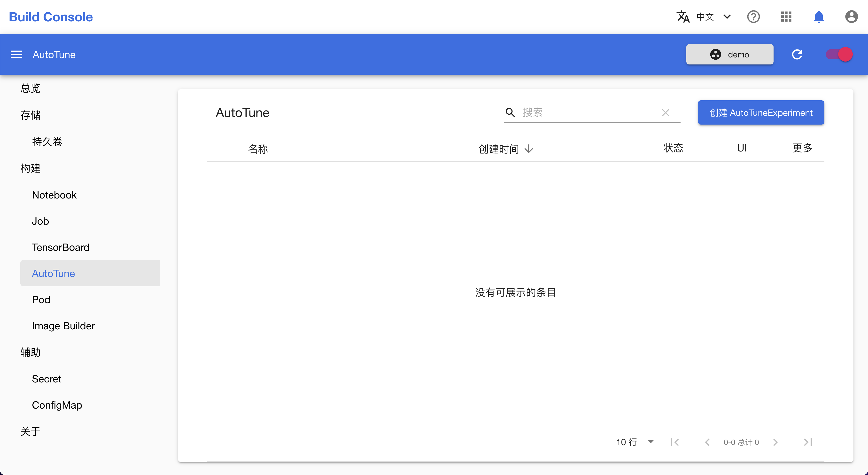Image resolution: width=868 pixels, height=475 pixels.
Task: Click the 状态 column header
Action: click(673, 148)
